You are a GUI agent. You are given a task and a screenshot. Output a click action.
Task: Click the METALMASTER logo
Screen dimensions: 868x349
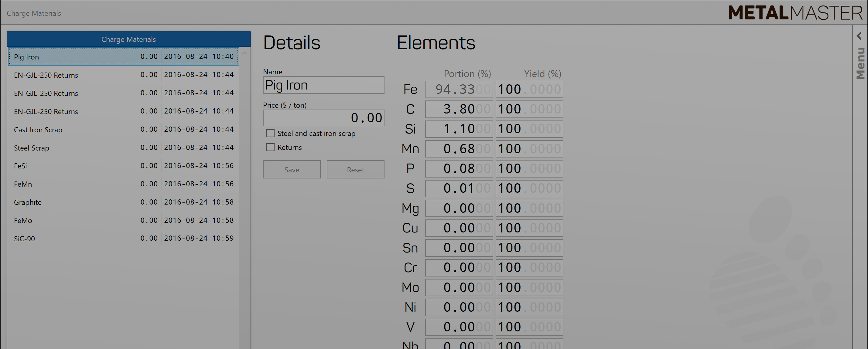[795, 13]
